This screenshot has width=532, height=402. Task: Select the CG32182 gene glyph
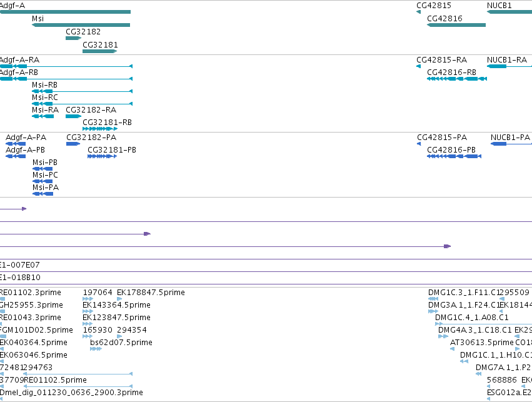pos(73,38)
